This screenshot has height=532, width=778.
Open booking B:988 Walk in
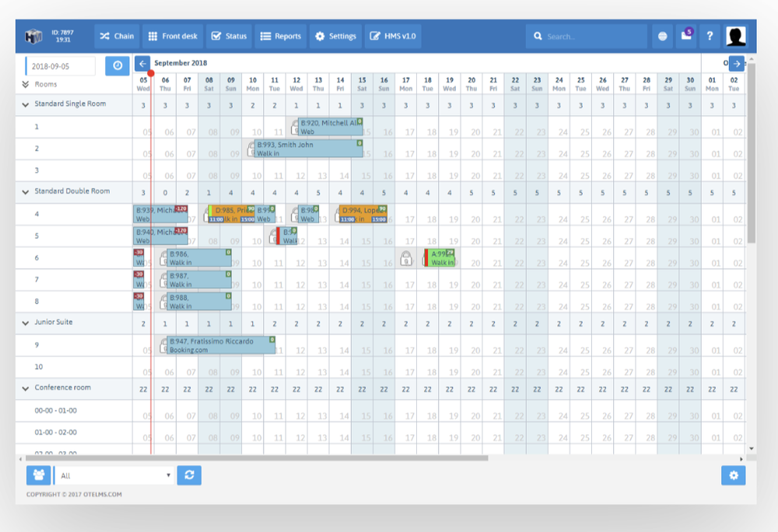pos(199,302)
